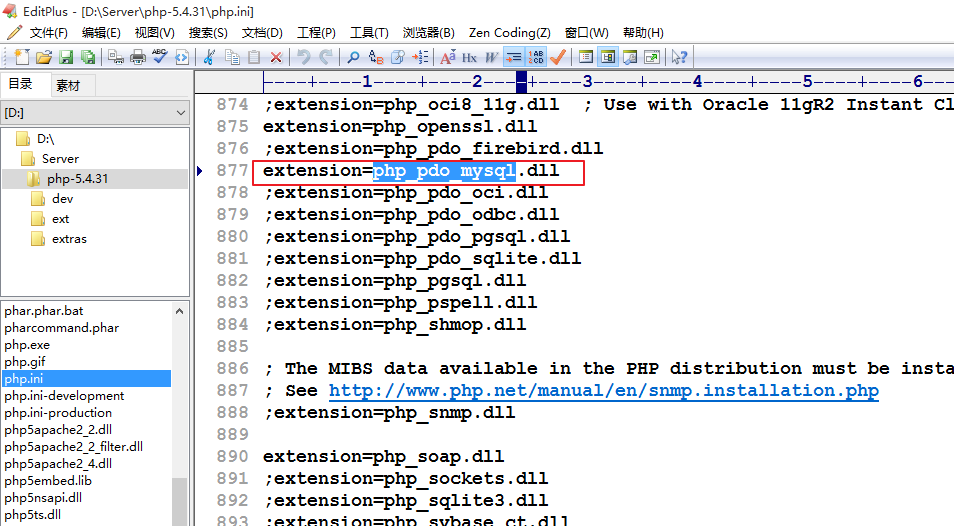This screenshot has height=526, width=954.
Task: Click the red X delete icon
Action: [x=276, y=57]
